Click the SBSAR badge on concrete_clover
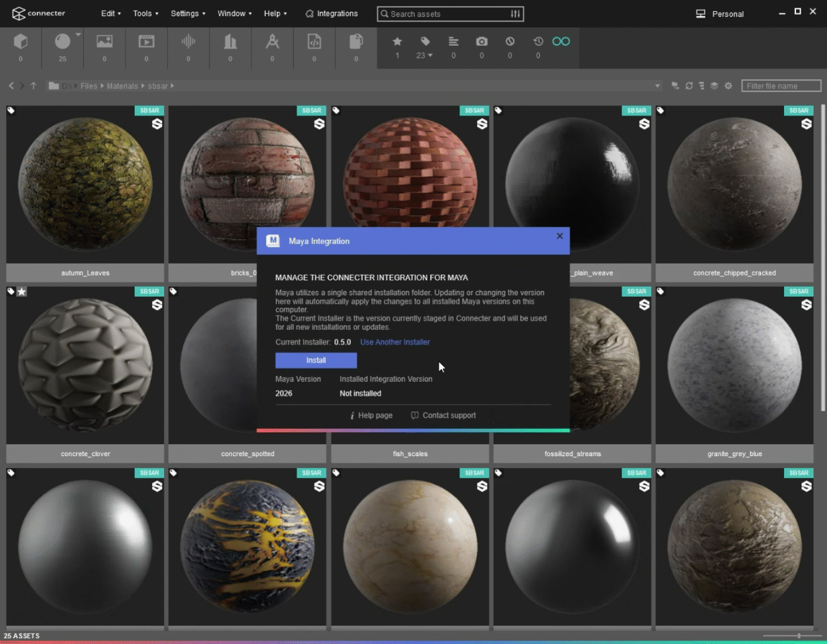Image resolution: width=827 pixels, height=644 pixels. pos(149,292)
